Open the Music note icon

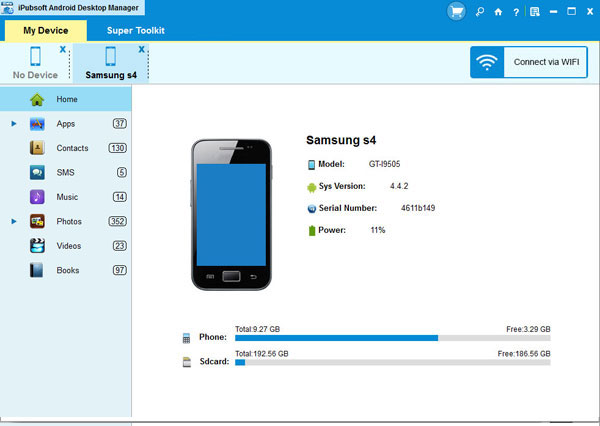click(x=37, y=197)
